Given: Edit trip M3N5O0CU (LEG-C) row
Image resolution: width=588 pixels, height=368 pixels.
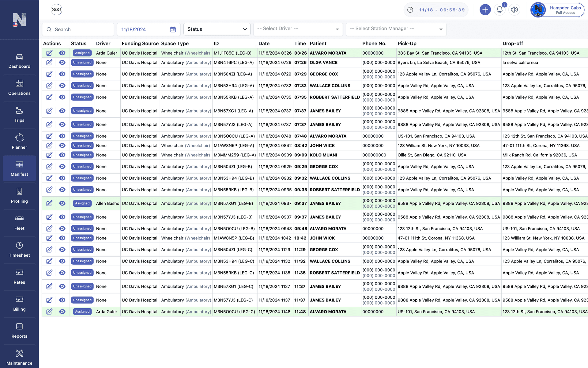Looking at the screenshot, I should click(49, 312).
